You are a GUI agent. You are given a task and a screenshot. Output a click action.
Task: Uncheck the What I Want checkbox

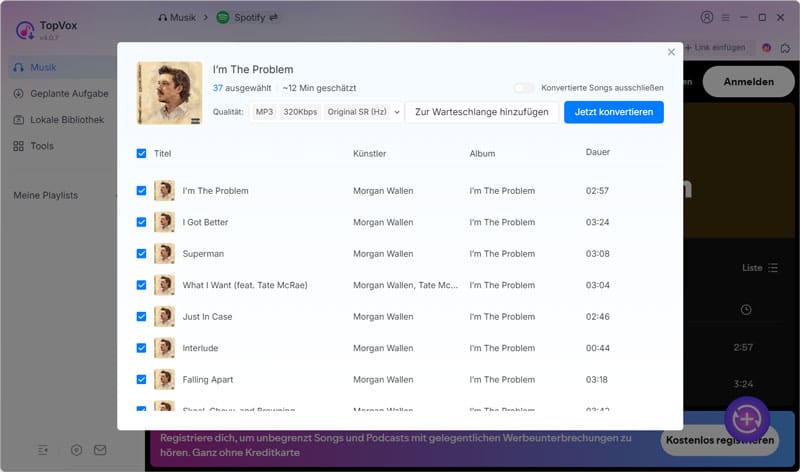pyautogui.click(x=141, y=285)
